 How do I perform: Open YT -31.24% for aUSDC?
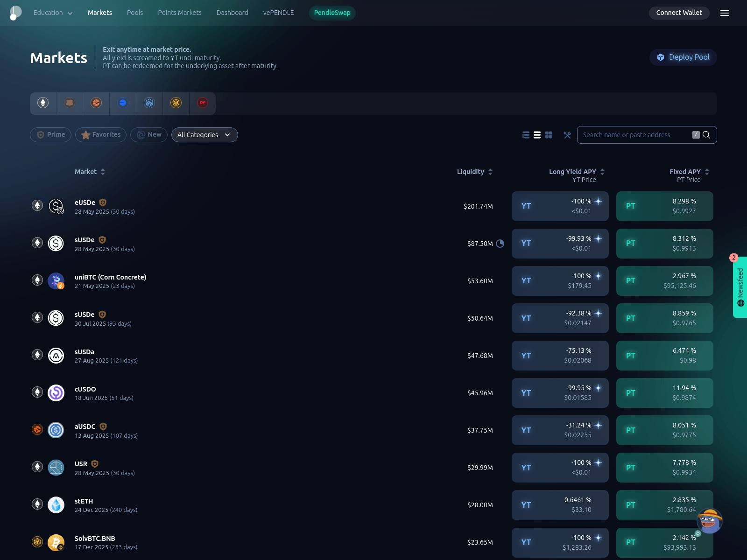click(x=560, y=430)
